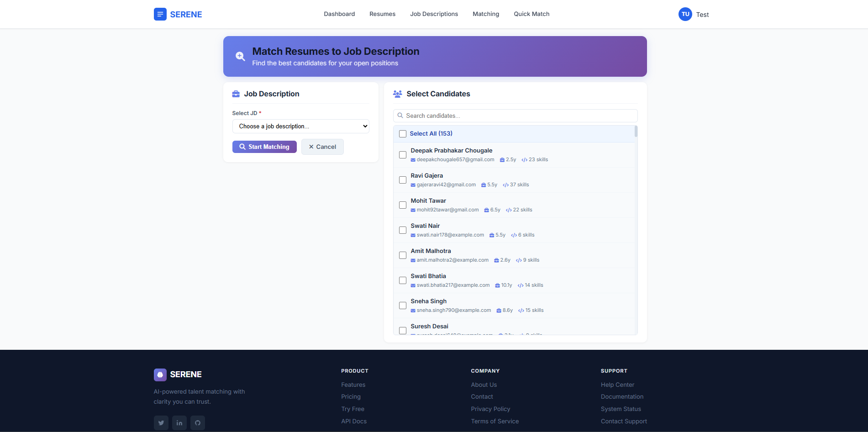Open the Choose a job description dropdown

point(300,126)
